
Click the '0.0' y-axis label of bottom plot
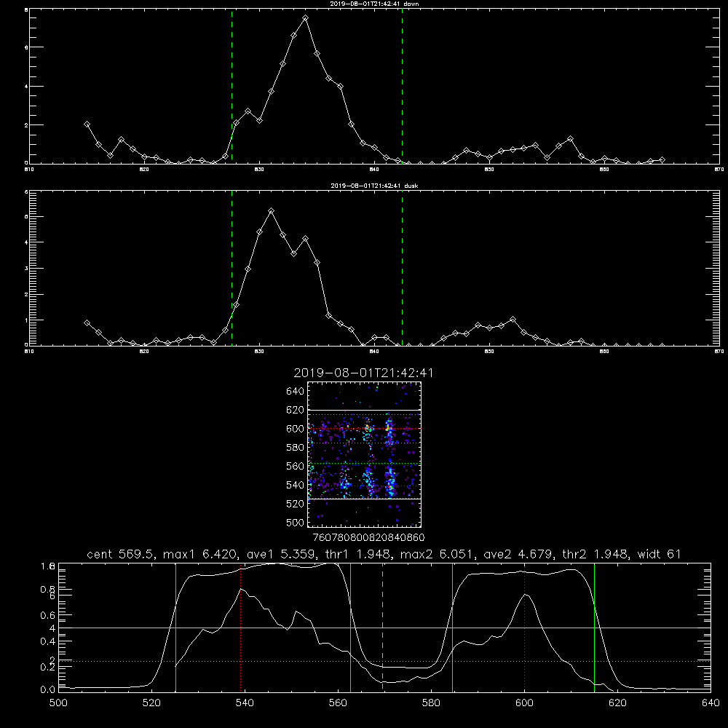(x=48, y=689)
